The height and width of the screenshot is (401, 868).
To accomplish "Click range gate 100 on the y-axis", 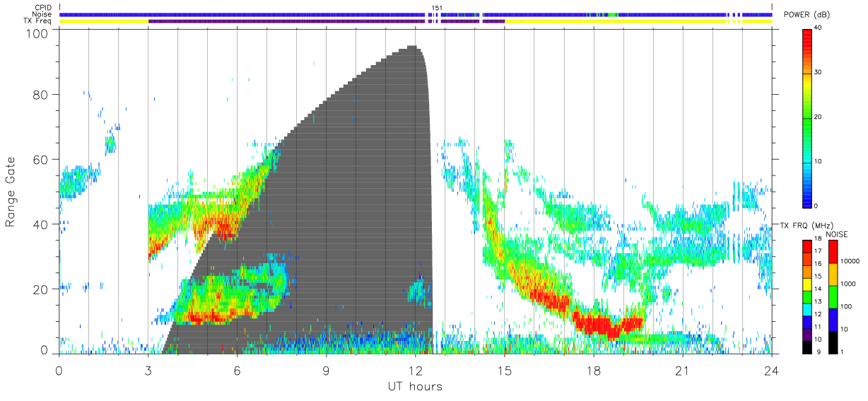I will pyautogui.click(x=38, y=33).
